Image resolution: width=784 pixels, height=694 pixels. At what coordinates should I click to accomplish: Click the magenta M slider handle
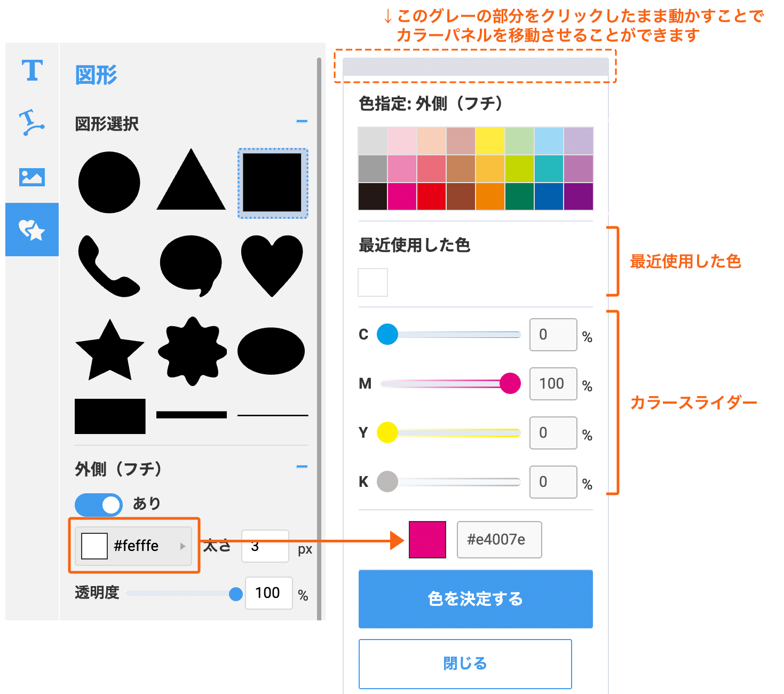pos(510,383)
